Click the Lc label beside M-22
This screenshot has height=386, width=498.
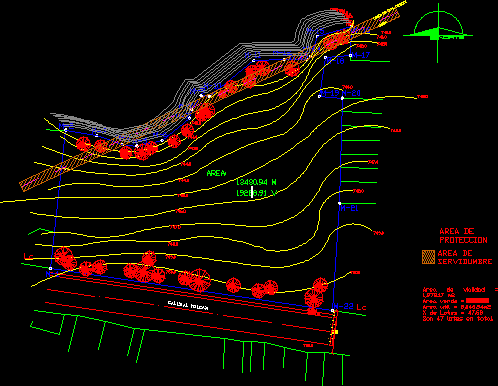pyautogui.click(x=361, y=307)
